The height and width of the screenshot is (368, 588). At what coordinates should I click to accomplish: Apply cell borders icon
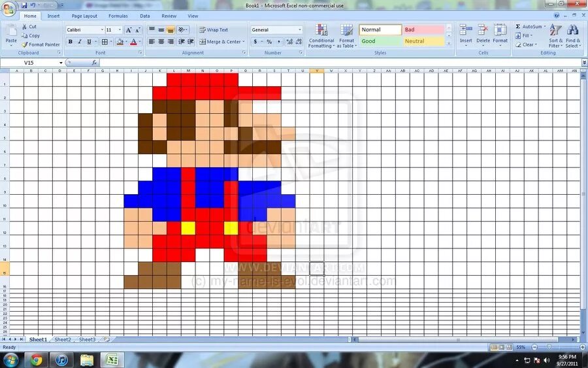tap(105, 42)
